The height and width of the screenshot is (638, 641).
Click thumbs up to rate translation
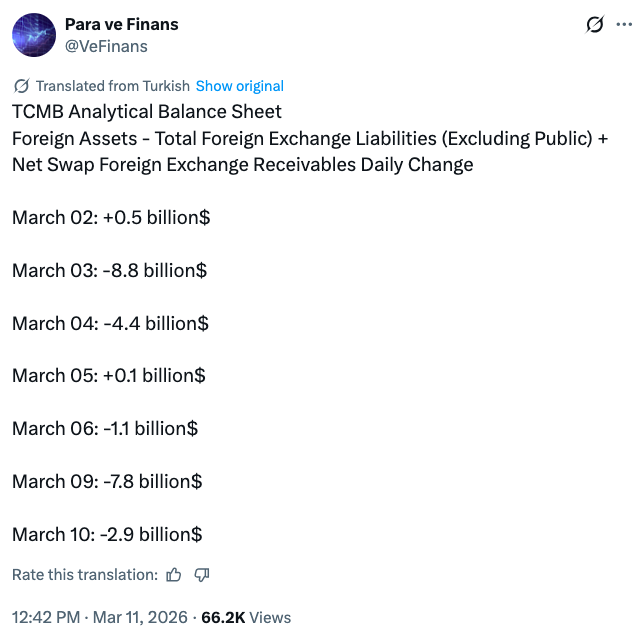tap(174, 575)
